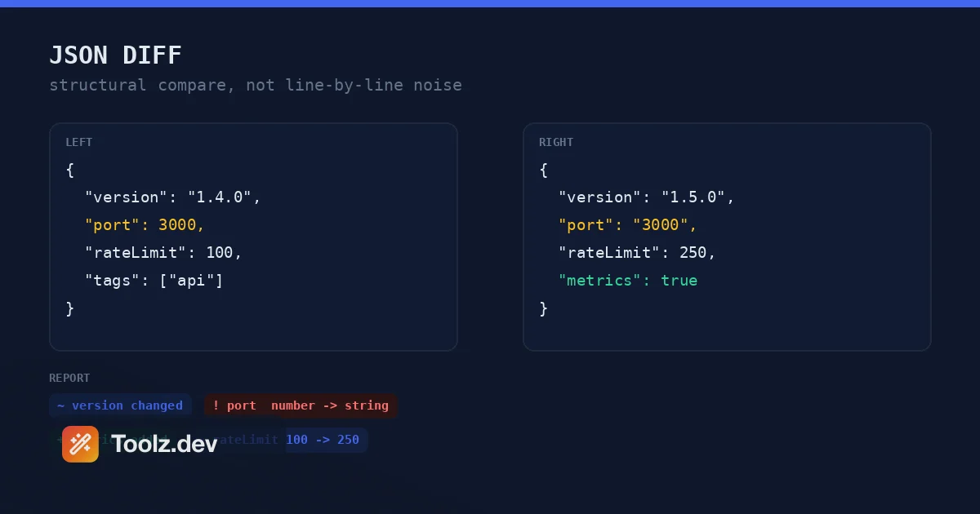The image size is (980, 514).
Task: Click the left panel line "rateLimit": 100
Action: click(x=163, y=253)
